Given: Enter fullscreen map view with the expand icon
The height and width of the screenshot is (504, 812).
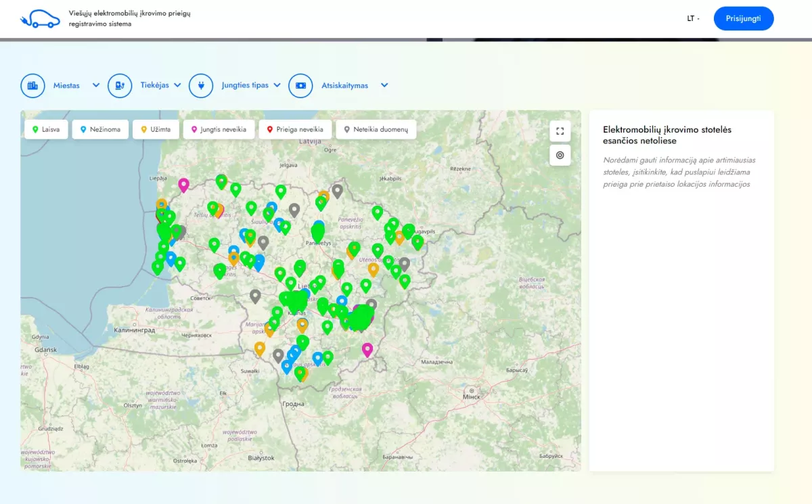Looking at the screenshot, I should pos(560,131).
